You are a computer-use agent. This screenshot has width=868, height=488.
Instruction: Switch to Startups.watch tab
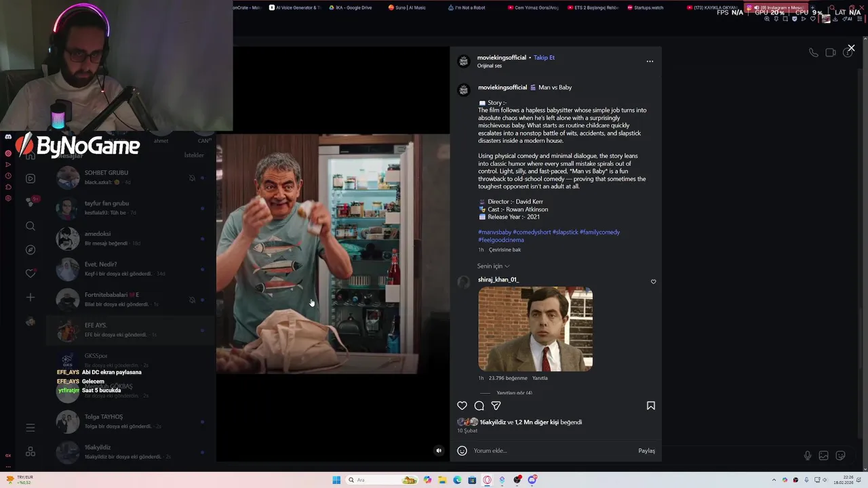pos(645,7)
